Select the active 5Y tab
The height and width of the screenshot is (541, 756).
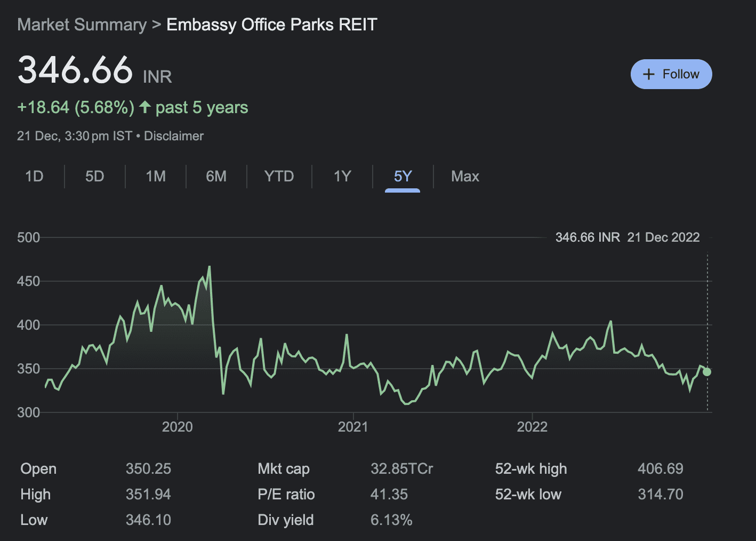(403, 177)
